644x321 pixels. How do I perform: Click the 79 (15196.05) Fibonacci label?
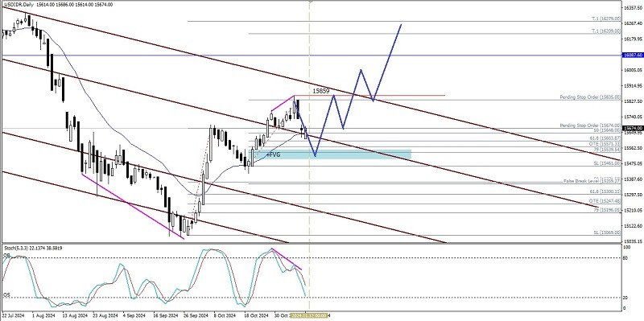point(607,209)
